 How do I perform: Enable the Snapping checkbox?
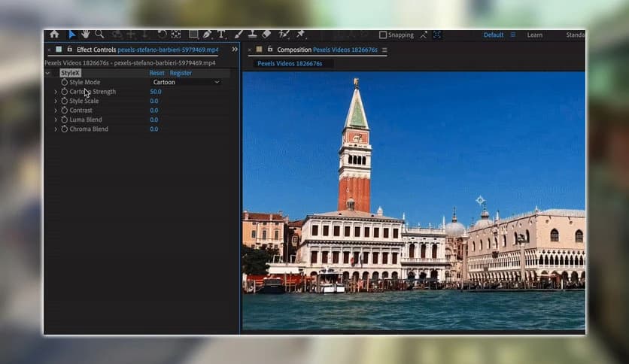383,35
